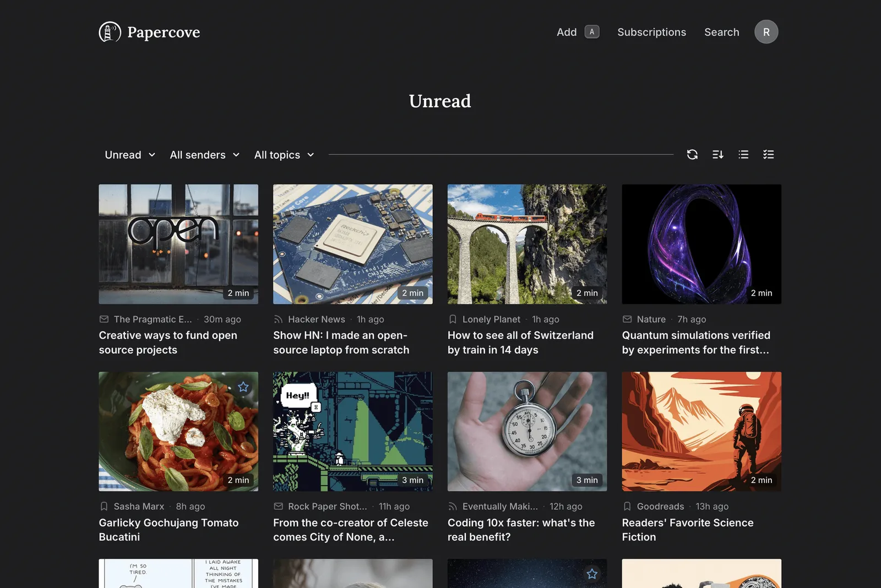Screen dimensions: 881x588
Task: Click the 'Eventually Maki...' source name
Action: point(501,507)
